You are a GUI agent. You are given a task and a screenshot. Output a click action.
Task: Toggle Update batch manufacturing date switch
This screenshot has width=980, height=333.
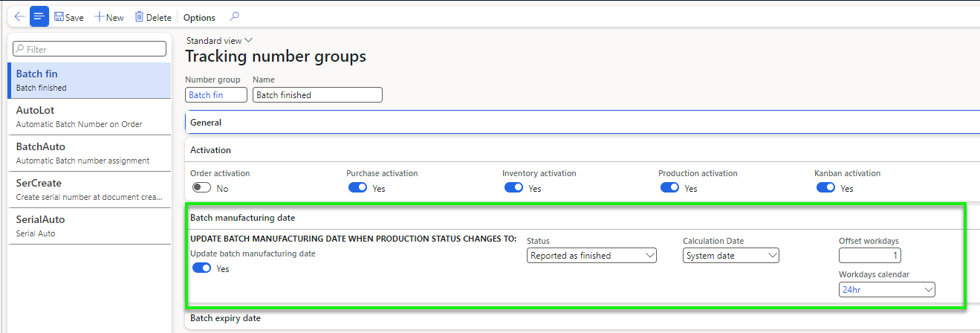pyautogui.click(x=201, y=268)
